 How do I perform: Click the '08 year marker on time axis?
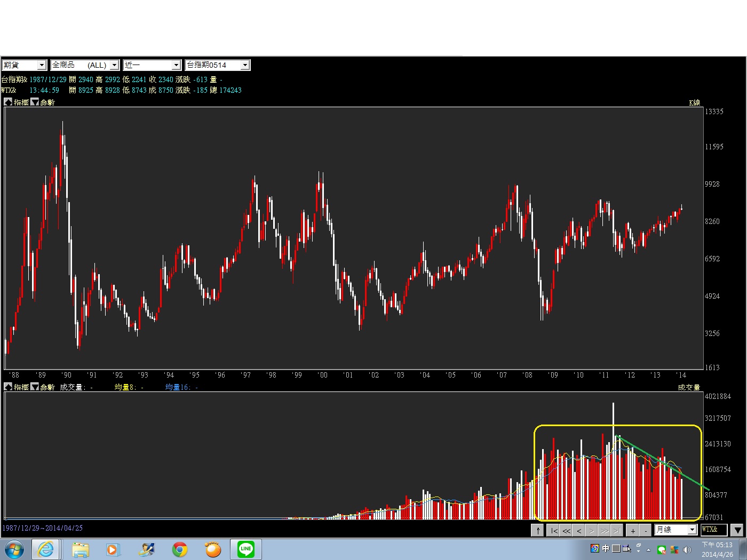click(x=527, y=375)
